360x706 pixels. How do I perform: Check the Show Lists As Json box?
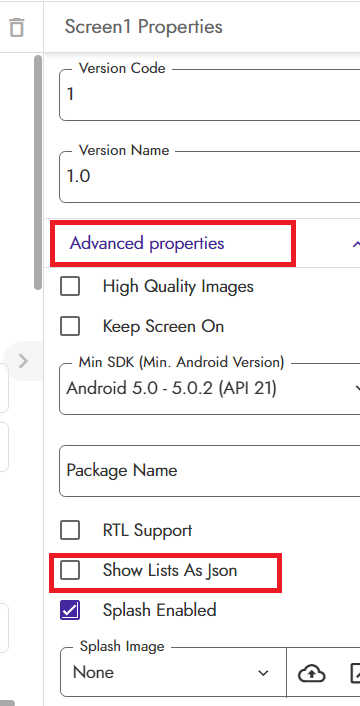click(70, 570)
